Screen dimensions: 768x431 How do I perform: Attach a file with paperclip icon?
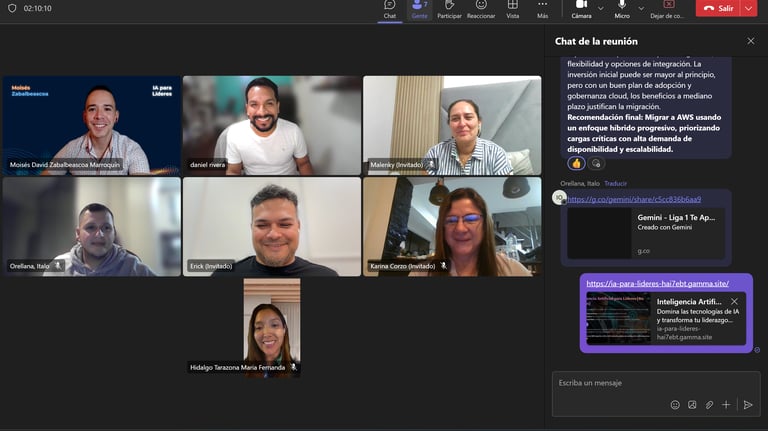tap(709, 405)
